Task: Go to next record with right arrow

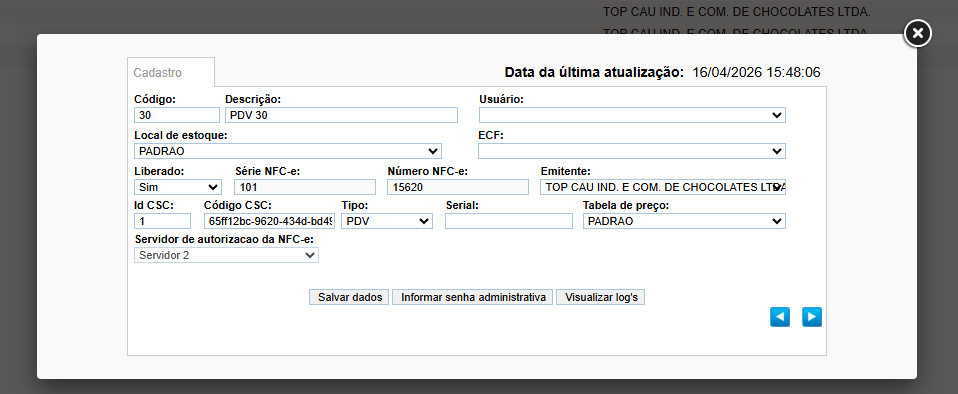Action: point(811,316)
